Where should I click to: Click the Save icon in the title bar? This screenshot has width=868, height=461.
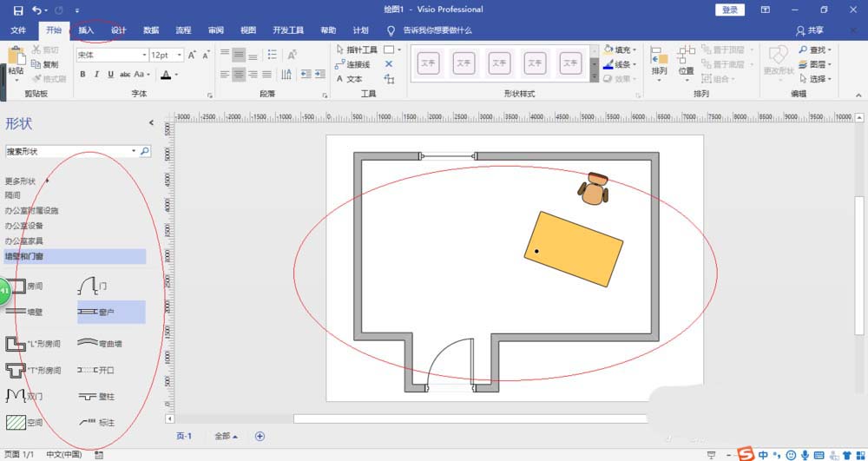17,10
